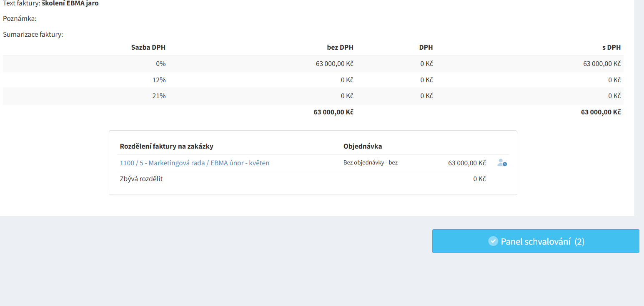Image resolution: width=644 pixels, height=306 pixels.
Task: Click the user-clock approver icon in the allocation row
Action: pyautogui.click(x=502, y=163)
